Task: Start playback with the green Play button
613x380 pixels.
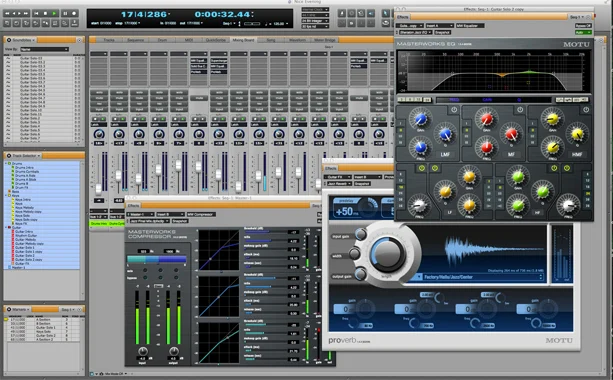Action: [55, 13]
